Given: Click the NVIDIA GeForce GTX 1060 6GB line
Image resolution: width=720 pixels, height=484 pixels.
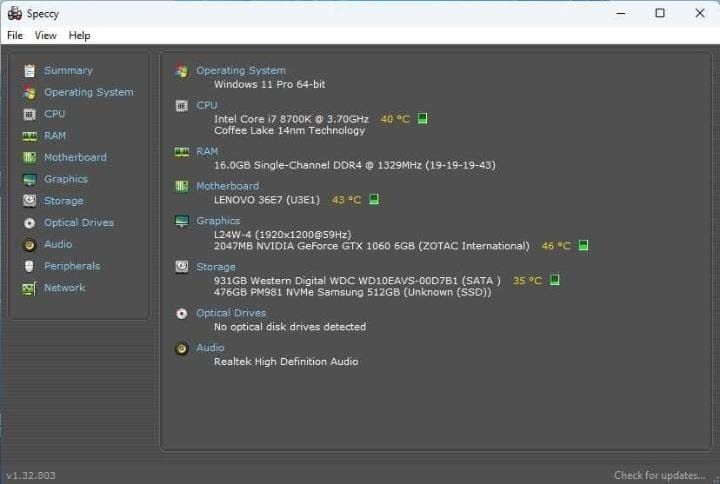Looking at the screenshot, I should pos(371,246).
